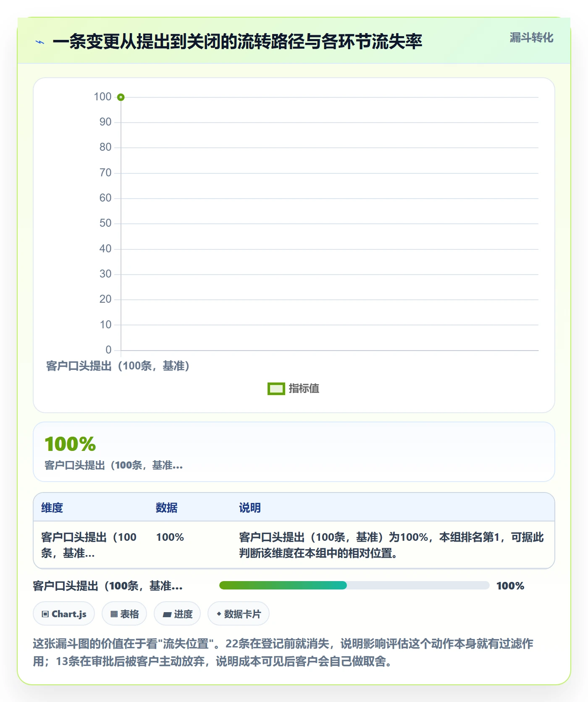Click the 说明 column header
Viewport: 588px width, 702px height.
click(250, 508)
